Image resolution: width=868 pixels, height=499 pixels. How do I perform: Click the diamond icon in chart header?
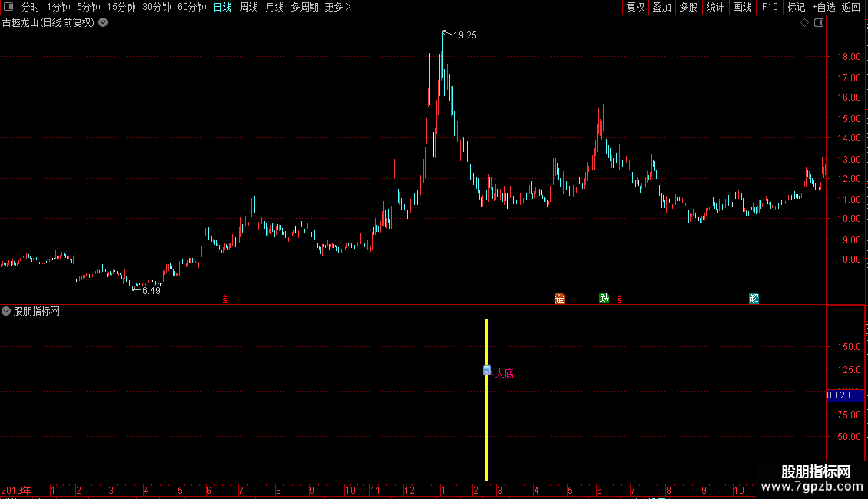point(804,23)
